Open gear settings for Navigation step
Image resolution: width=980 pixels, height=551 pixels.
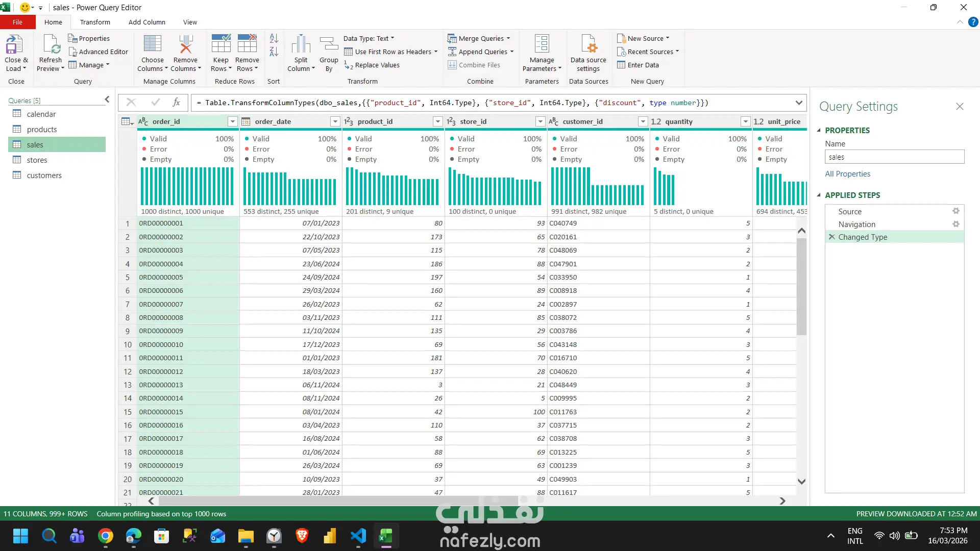click(x=956, y=224)
